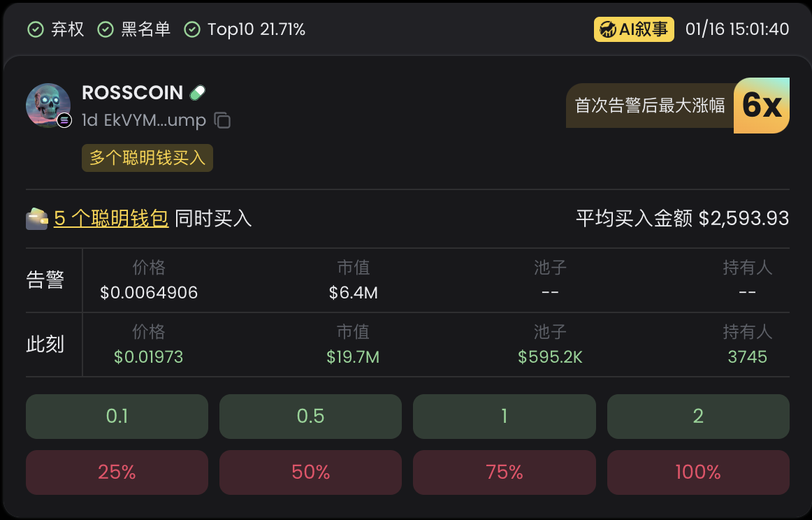Click the Top10 green check icon
Viewport: 812px width, 520px height.
[192, 29]
